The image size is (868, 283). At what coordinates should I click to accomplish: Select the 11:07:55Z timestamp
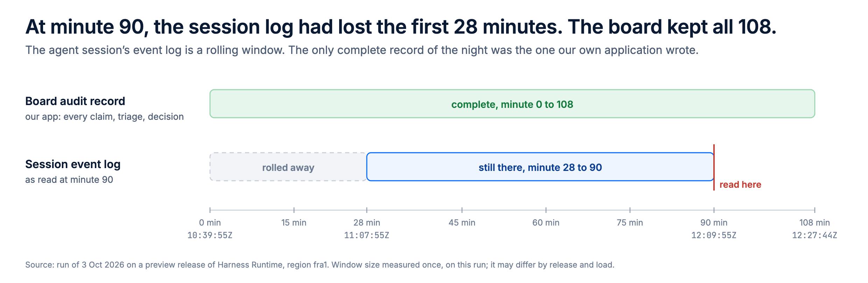[x=367, y=235]
